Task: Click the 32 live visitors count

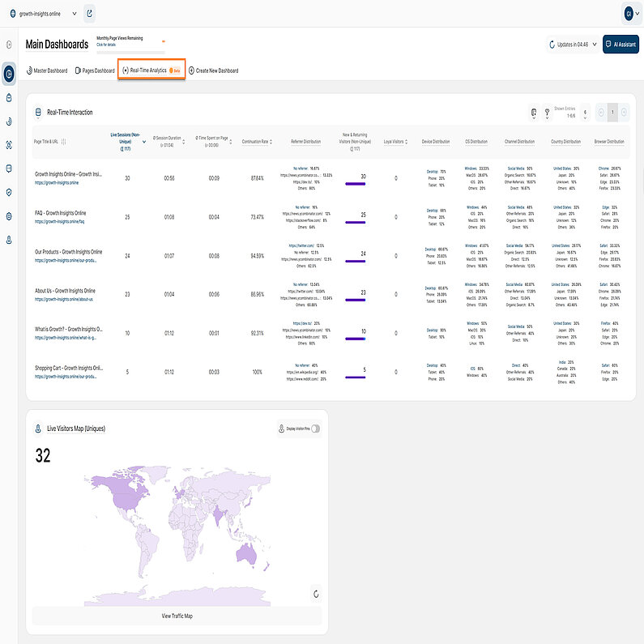Action: [43, 456]
